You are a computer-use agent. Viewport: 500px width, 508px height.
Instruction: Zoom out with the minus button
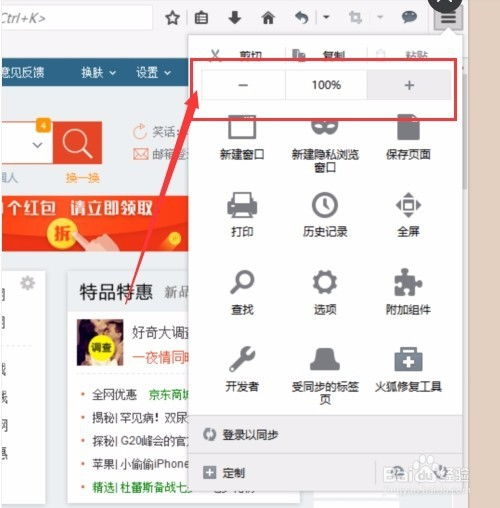coord(243,85)
